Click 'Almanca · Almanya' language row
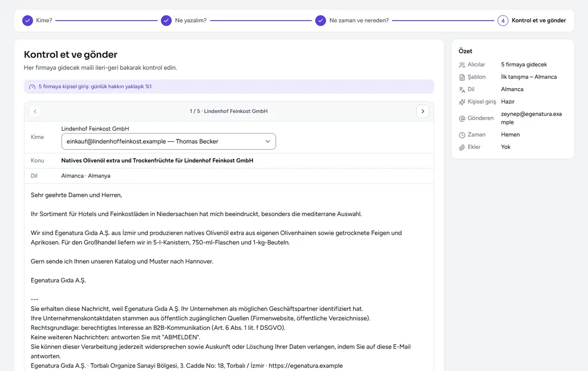 [86, 176]
